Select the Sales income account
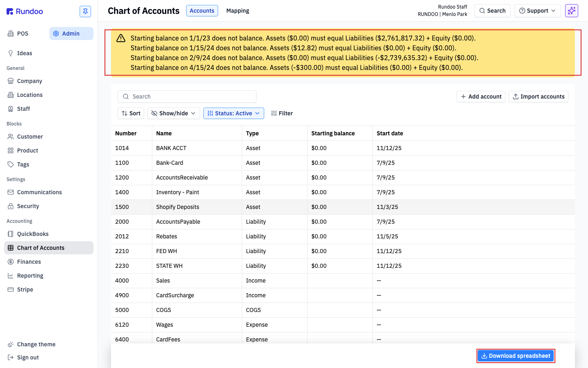 tap(343, 280)
